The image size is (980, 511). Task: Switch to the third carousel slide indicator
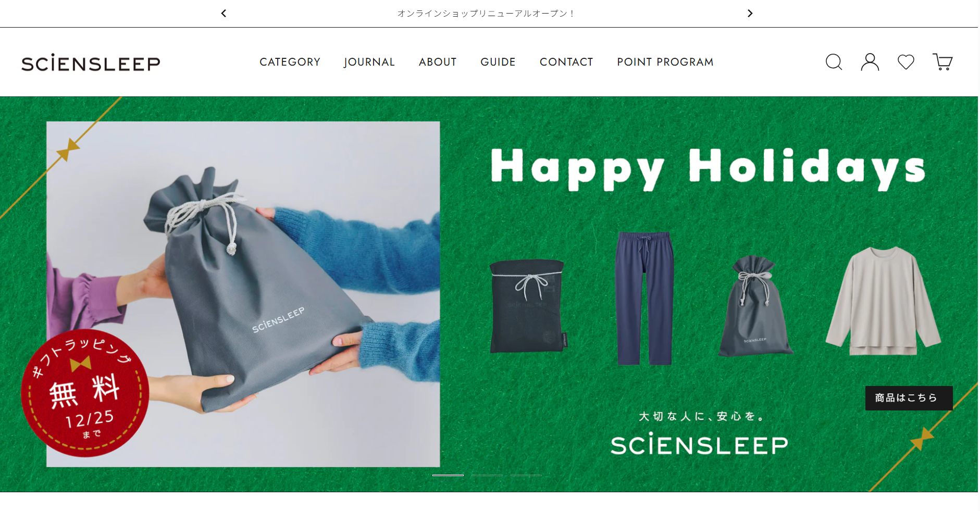(526, 475)
